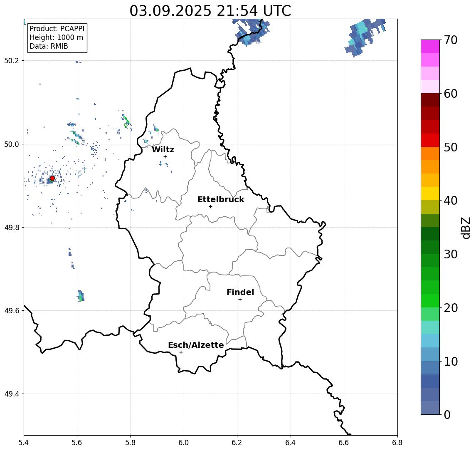Screen dimensions: 476x451
Task: Click the 49.8 latitude tick label
Action: pyautogui.click(x=12, y=227)
